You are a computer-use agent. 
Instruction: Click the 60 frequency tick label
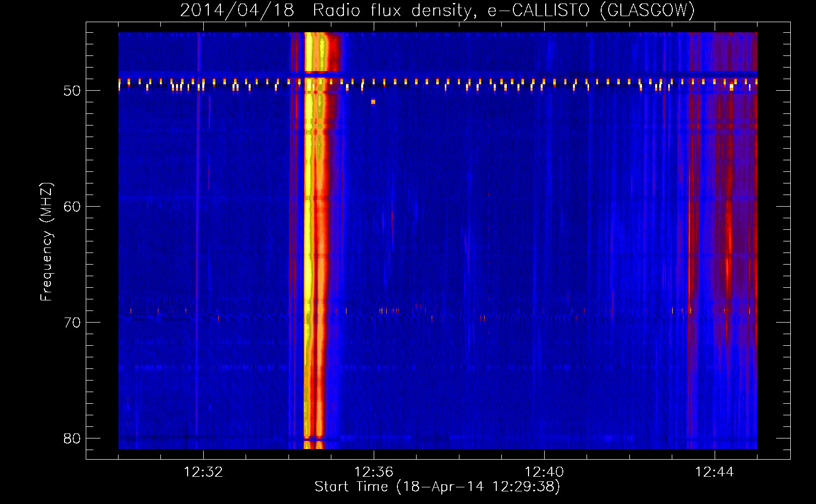coord(72,207)
